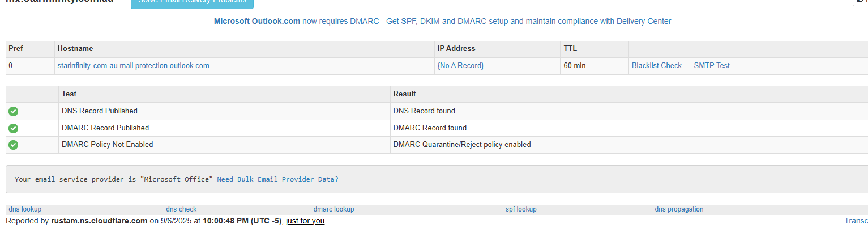
Task: Click the green check icon beside DNS Record Published
Action: click(14, 111)
